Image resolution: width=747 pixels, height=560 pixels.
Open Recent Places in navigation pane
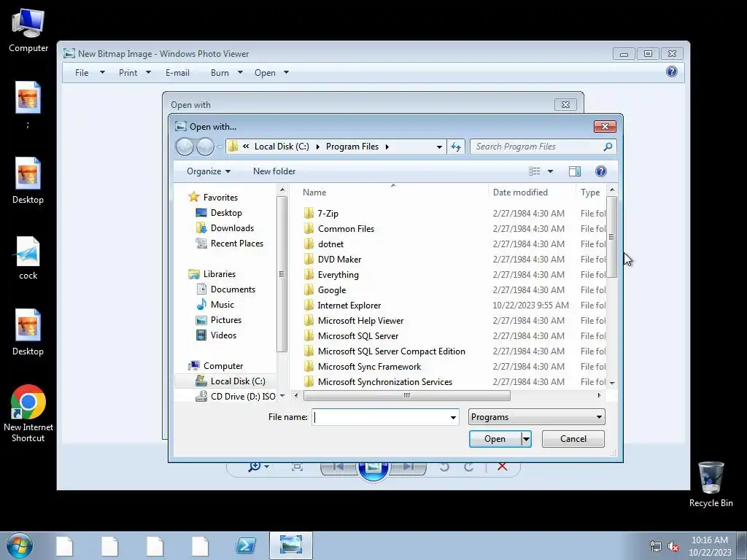click(237, 244)
